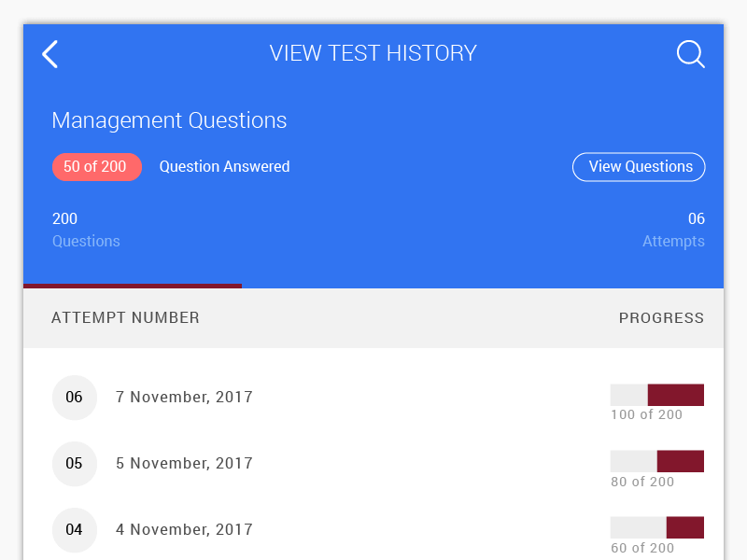
Task: Open attempt dated 7 November, 2017
Action: point(184,397)
